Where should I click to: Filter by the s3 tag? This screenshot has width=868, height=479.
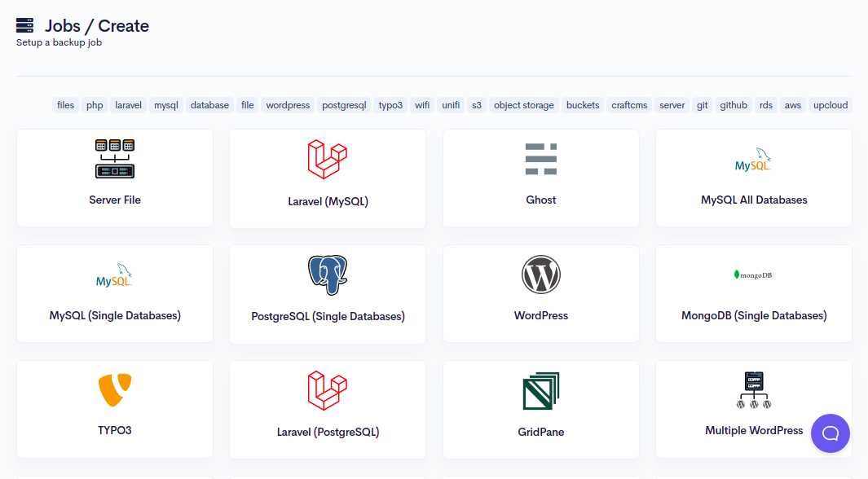pyautogui.click(x=477, y=105)
